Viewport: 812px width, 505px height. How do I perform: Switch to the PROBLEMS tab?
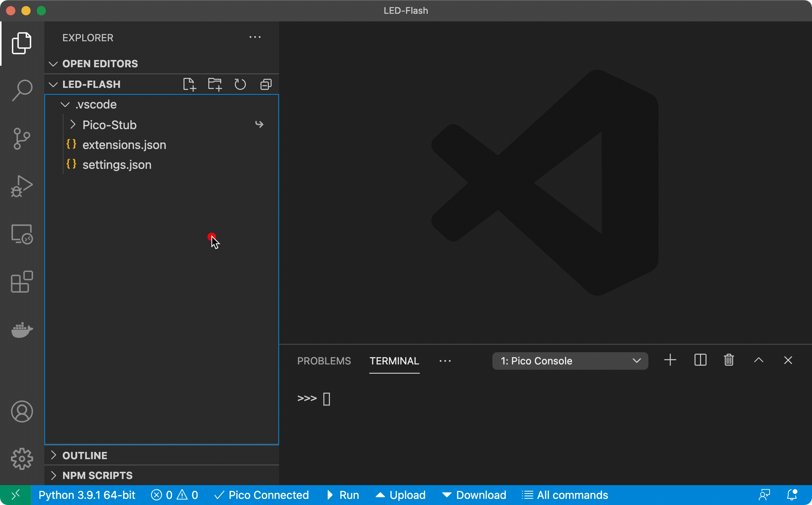[324, 361]
